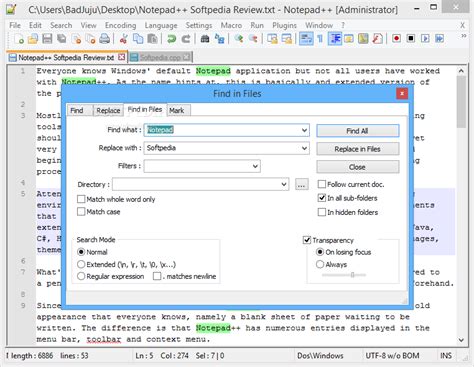
Task: Switch to the Mark tab
Action: (177, 111)
